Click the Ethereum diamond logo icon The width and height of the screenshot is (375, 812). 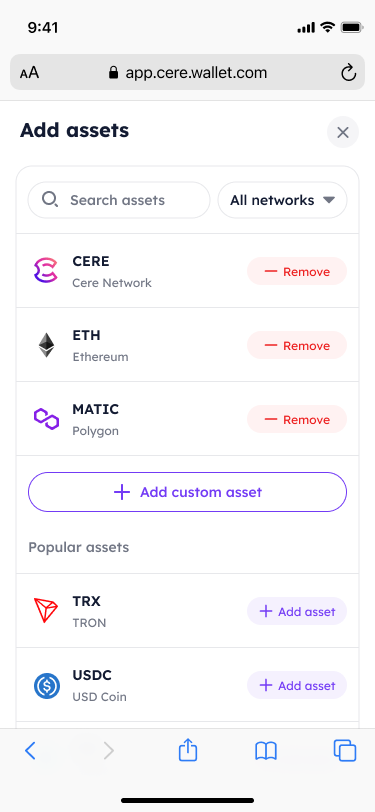[47, 345]
